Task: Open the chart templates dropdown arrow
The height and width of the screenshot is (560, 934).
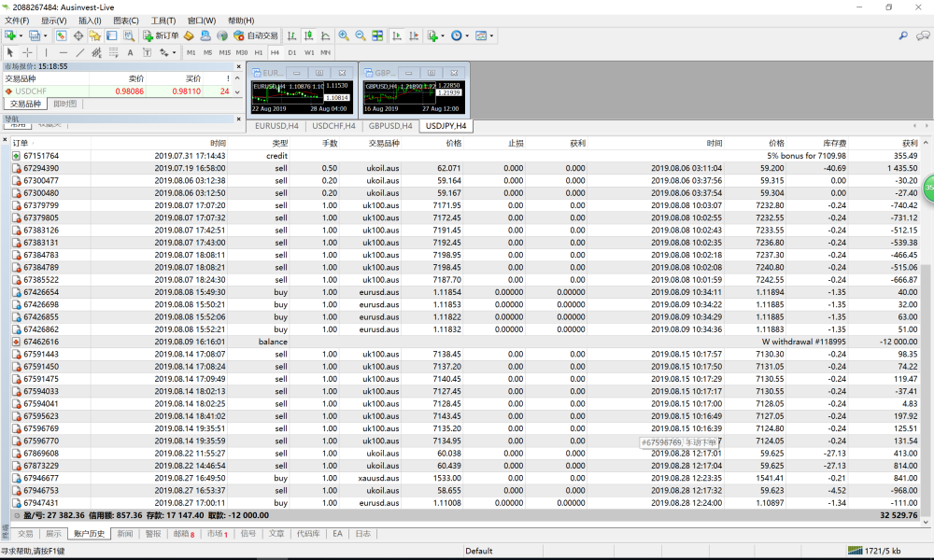Action: tap(492, 35)
